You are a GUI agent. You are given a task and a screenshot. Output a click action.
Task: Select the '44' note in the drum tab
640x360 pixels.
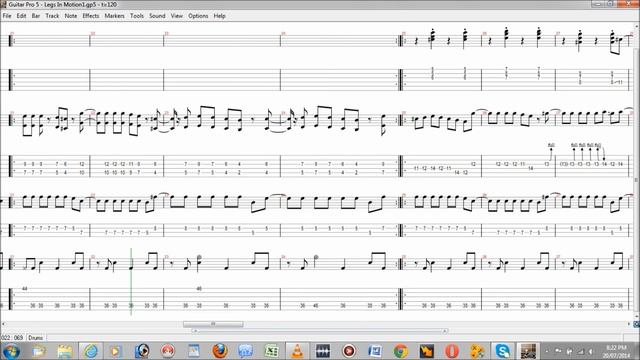point(24,289)
